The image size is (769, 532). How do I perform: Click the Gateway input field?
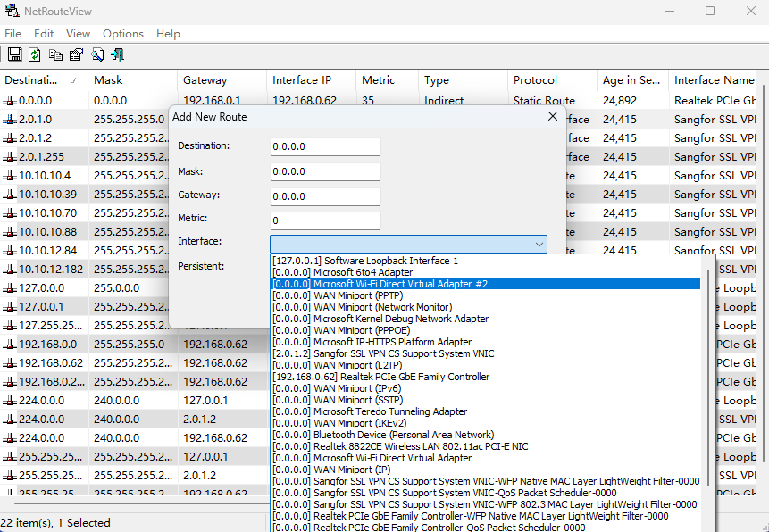coord(325,195)
